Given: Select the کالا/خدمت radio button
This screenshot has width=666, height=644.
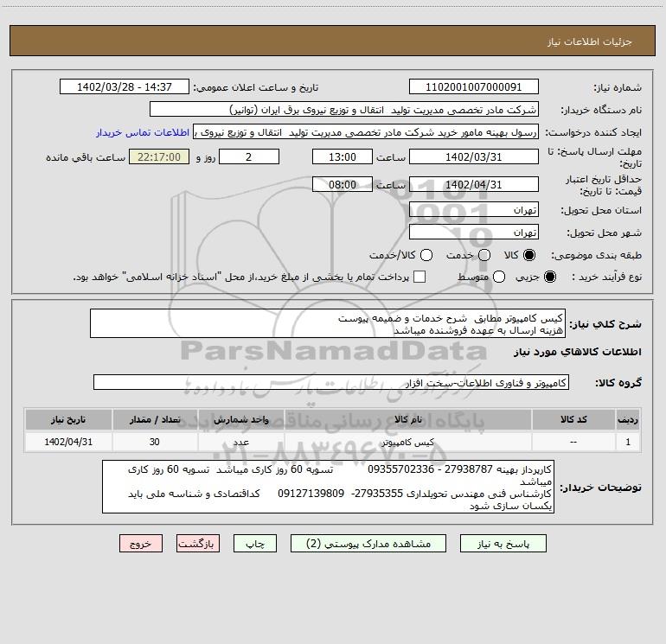Looking at the screenshot, I should [x=426, y=255].
